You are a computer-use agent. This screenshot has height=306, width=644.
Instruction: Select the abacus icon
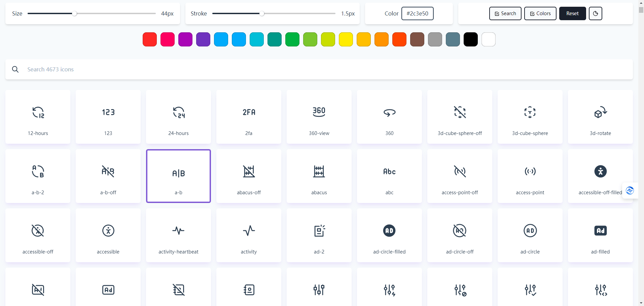coord(319,176)
